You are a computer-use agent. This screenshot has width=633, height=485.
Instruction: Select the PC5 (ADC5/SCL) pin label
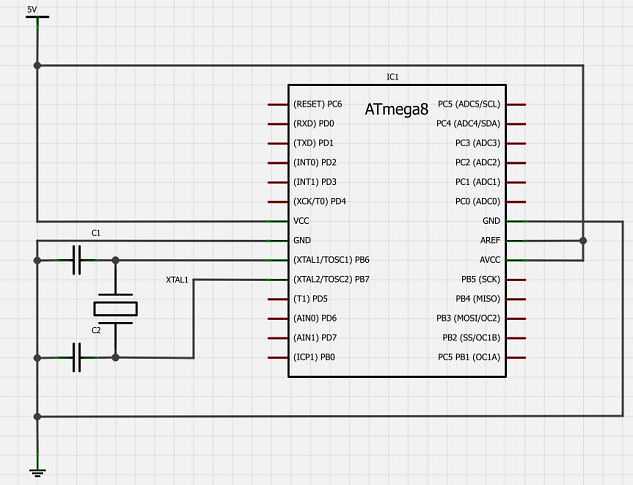click(x=469, y=104)
